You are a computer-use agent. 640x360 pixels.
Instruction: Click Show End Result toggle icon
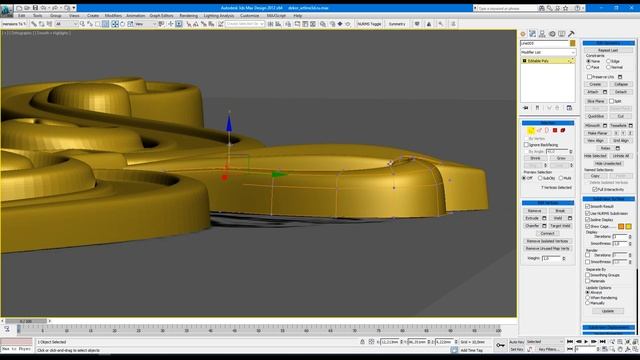click(537, 108)
